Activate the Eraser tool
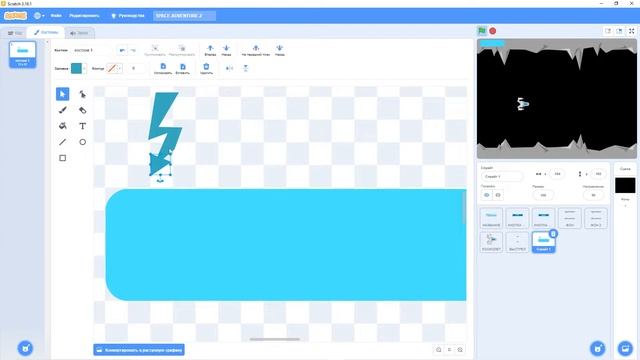 82,110
